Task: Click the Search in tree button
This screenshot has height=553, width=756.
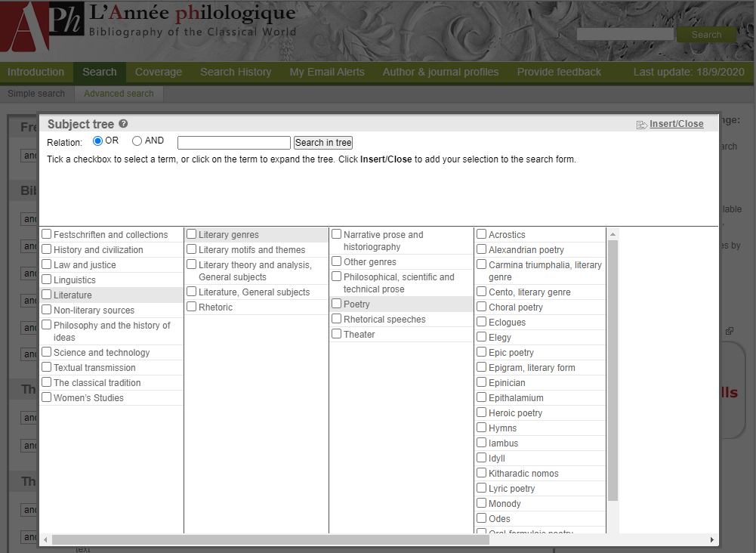Action: pos(323,143)
